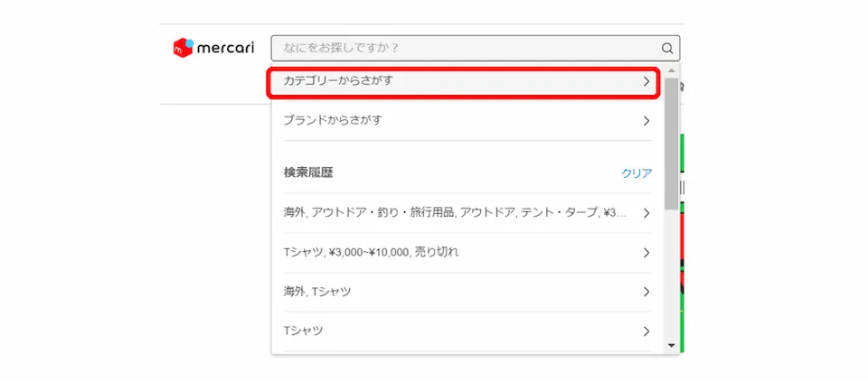Viewport: 868px width, 382px height.
Task: Expand the ブランドからさがす chevron arrow
Action: pyautogui.click(x=646, y=121)
